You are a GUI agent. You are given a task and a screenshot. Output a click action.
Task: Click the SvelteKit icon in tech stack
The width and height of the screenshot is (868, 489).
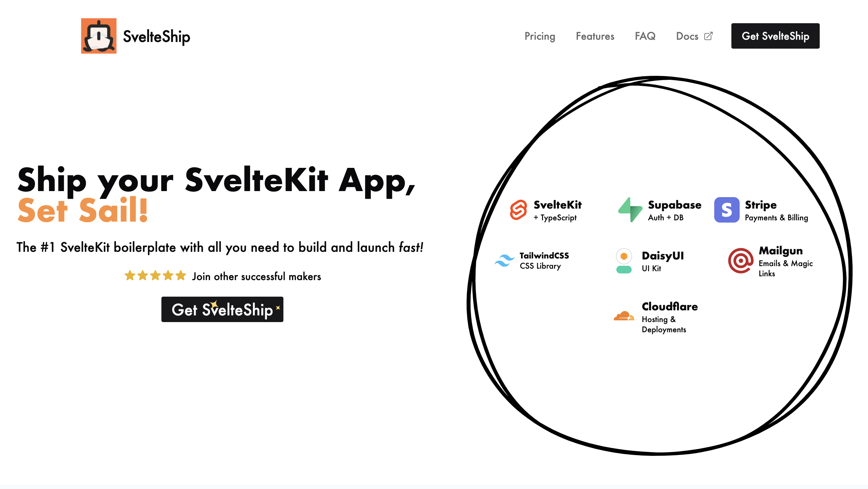click(x=518, y=209)
